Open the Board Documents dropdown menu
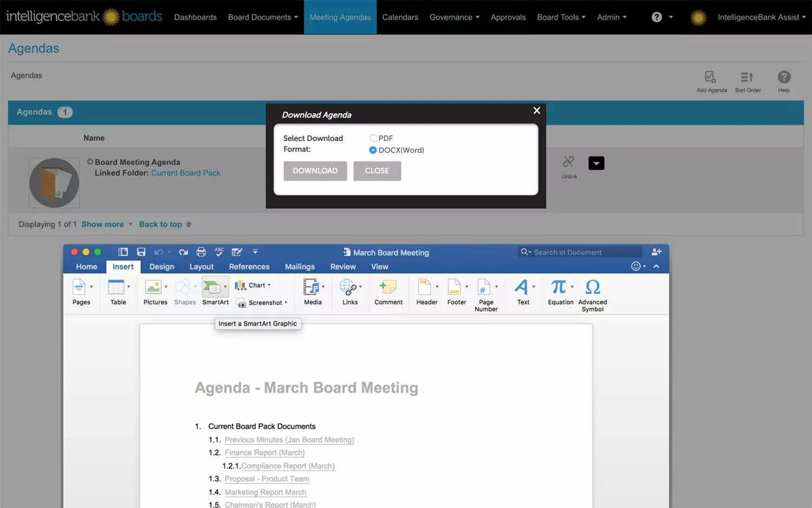812x508 pixels. coord(263,17)
